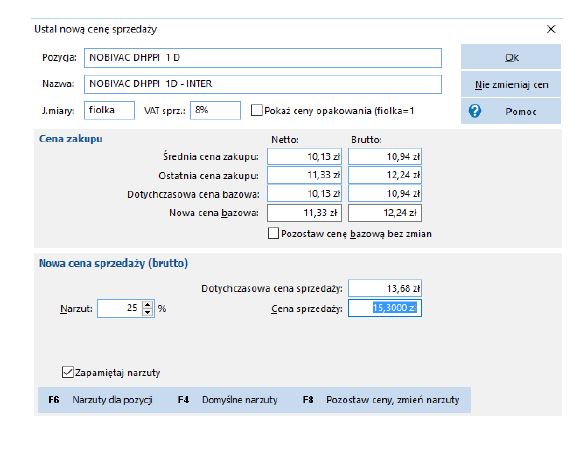Click the Nazwa field with NOBIVAC DHPPI 1D - INTER

(x=262, y=84)
